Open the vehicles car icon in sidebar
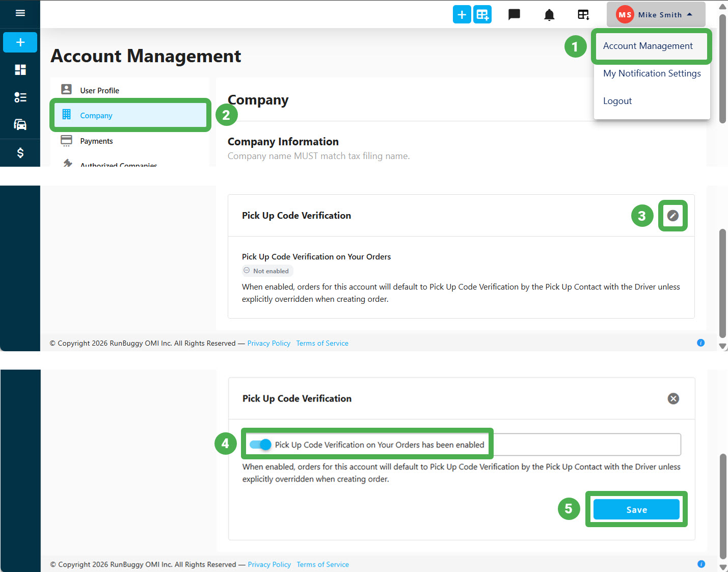 20,124
